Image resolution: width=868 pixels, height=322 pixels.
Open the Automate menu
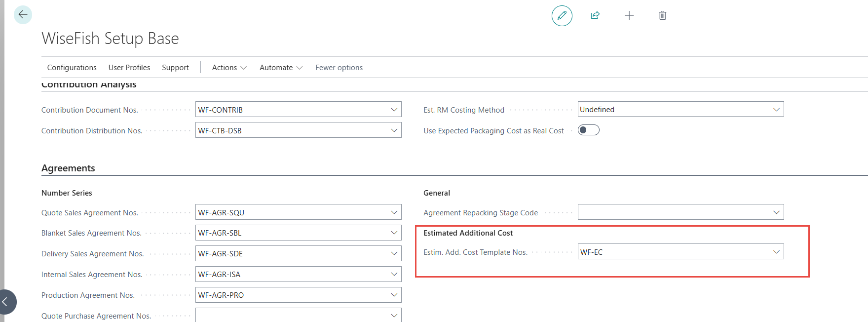point(280,68)
